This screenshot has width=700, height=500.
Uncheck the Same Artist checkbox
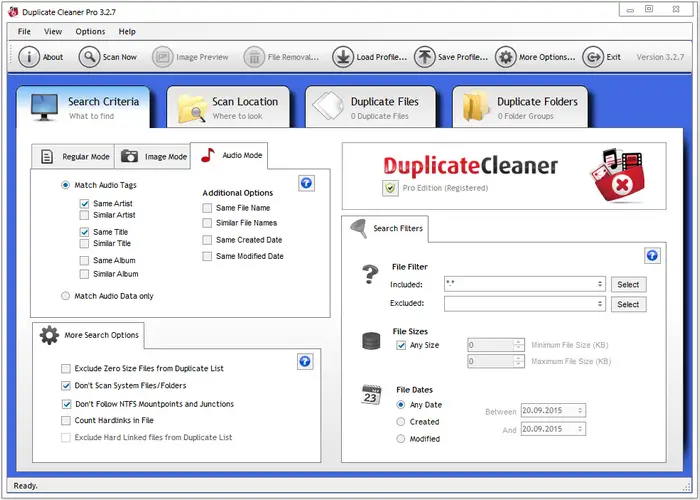coord(84,204)
